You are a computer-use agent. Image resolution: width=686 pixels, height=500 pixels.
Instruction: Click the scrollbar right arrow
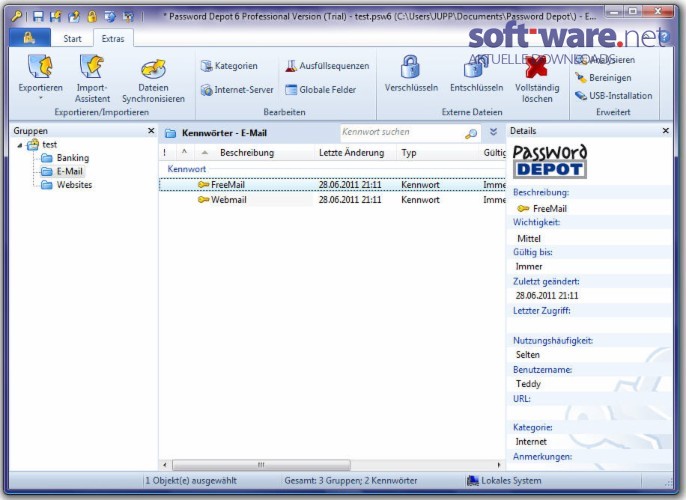[499, 465]
